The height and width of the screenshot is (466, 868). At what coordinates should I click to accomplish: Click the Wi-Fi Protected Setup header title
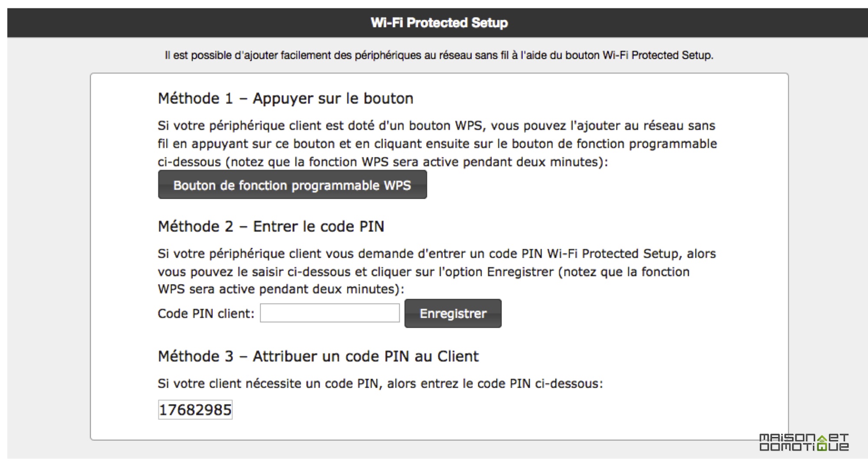coord(439,23)
